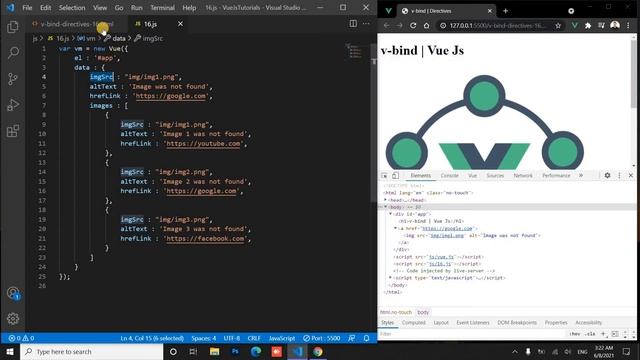Image resolution: width=640 pixels, height=360 pixels.
Task: Click the Spaces: 4 indentation setting
Action: click(x=204, y=338)
